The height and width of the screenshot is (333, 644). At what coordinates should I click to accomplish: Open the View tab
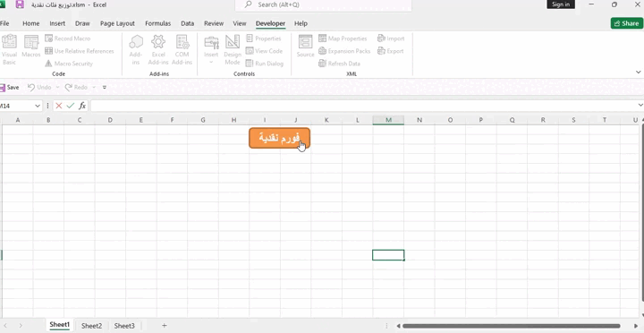tap(240, 23)
